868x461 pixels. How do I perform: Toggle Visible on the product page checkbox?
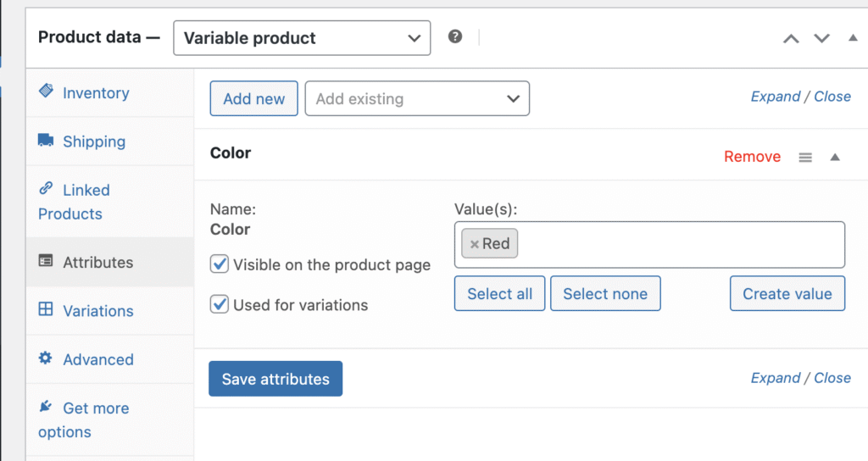click(220, 264)
